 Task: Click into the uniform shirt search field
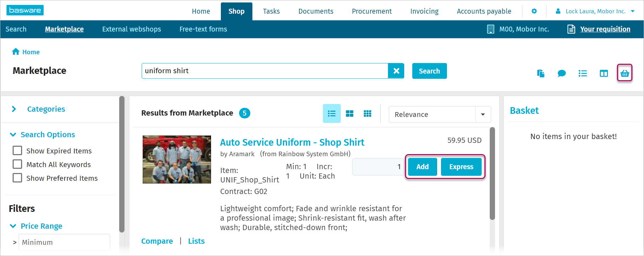(x=265, y=71)
